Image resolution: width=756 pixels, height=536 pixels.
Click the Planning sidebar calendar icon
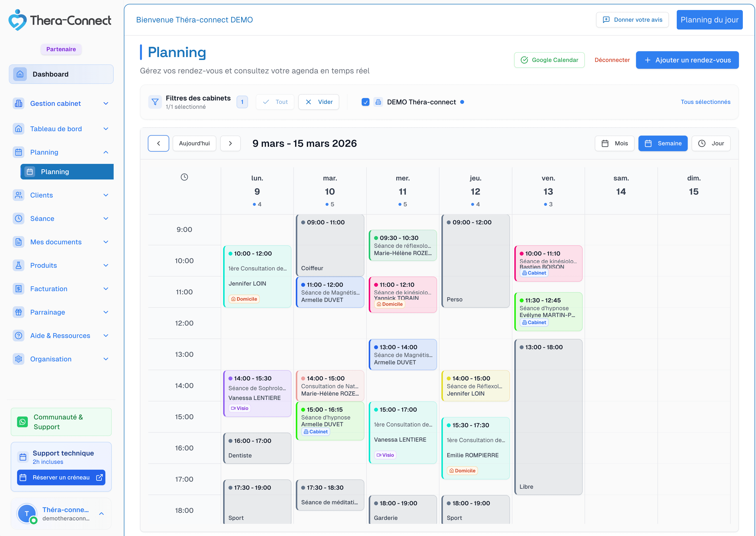pos(19,152)
